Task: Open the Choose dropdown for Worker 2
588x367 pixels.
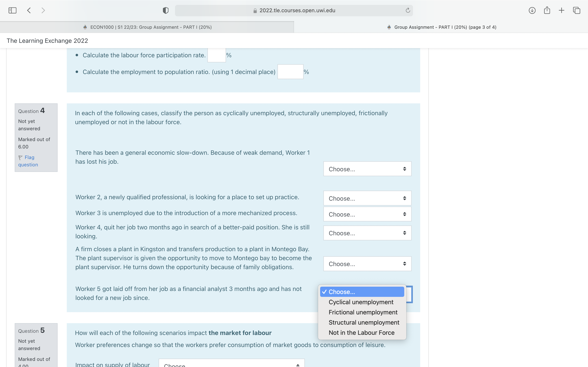Action: [x=367, y=198]
